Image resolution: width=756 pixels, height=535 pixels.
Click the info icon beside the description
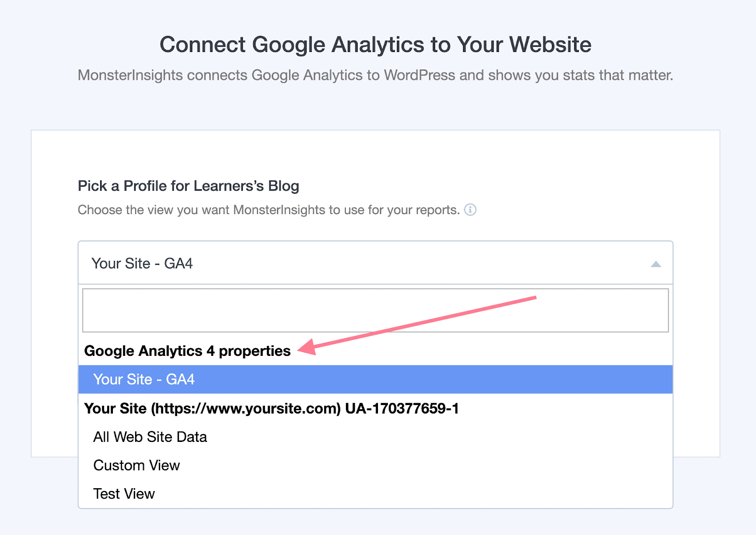[470, 209]
